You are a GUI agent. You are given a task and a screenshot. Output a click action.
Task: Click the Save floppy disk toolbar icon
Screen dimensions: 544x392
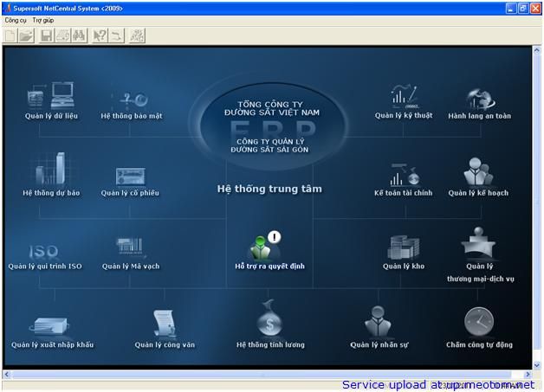(46, 35)
